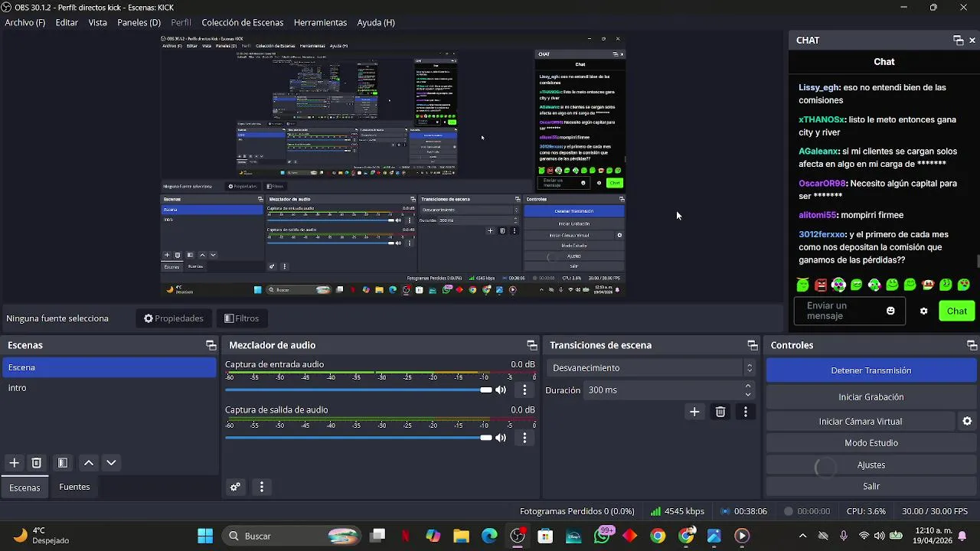Click the Salir button

871,486
